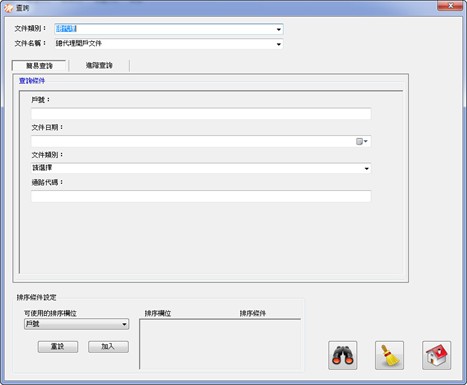The image size is (467, 385).
Task: Switch to the 進階查詢 tab
Action: point(99,65)
